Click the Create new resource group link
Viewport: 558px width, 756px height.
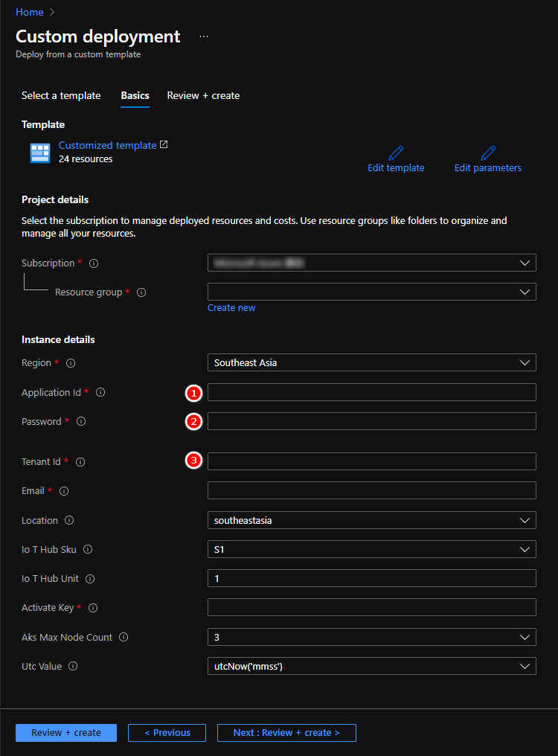coord(231,308)
